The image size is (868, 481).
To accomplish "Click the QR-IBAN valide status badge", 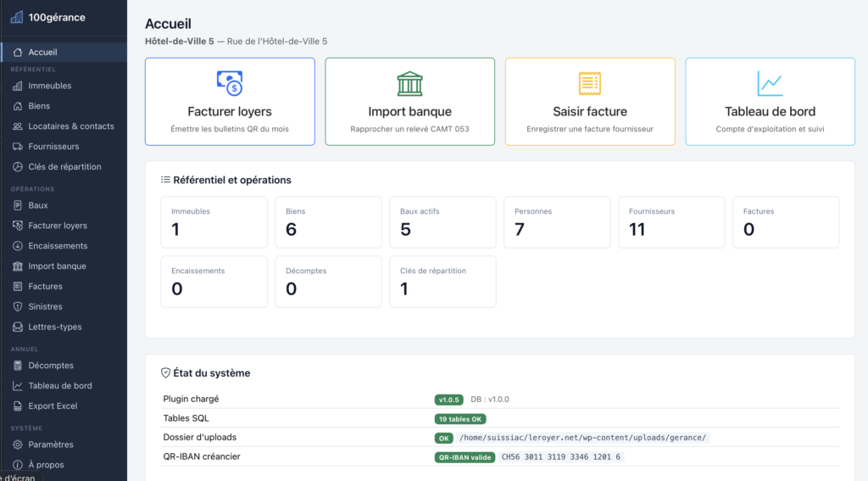I will pyautogui.click(x=465, y=457).
